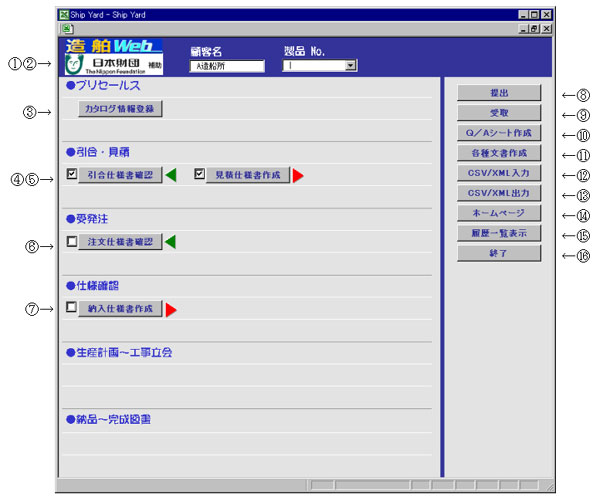The width and height of the screenshot is (600, 501).
Task: Click the 提出 button
Action: tap(499, 93)
